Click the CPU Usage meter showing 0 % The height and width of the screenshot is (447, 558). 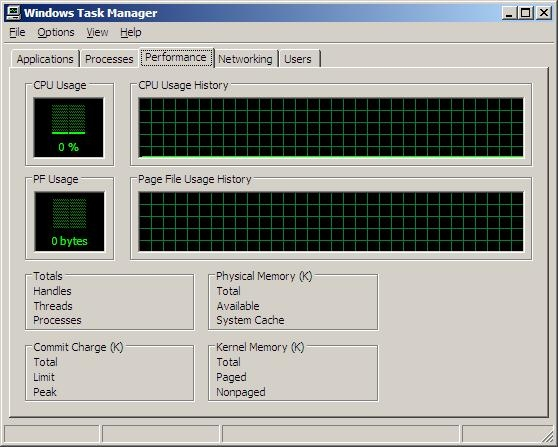click(x=69, y=127)
